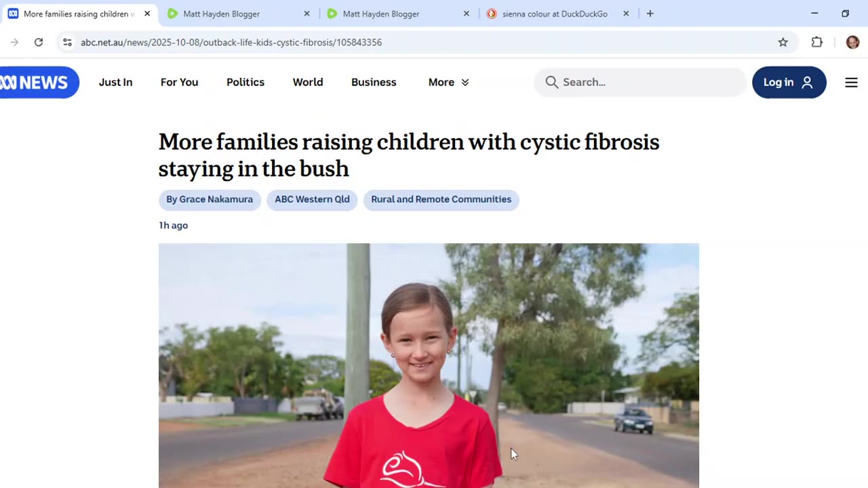The image size is (868, 488).
Task: Click the forward navigation arrow
Action: (14, 42)
